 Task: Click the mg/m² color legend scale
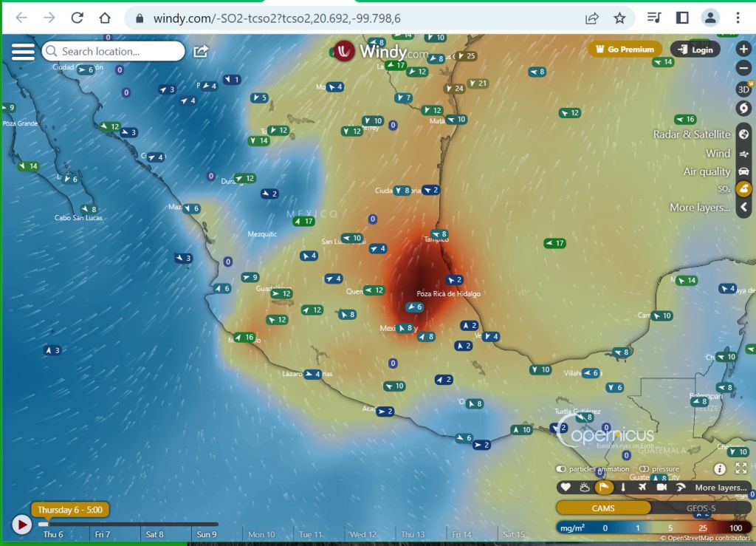coord(653,528)
